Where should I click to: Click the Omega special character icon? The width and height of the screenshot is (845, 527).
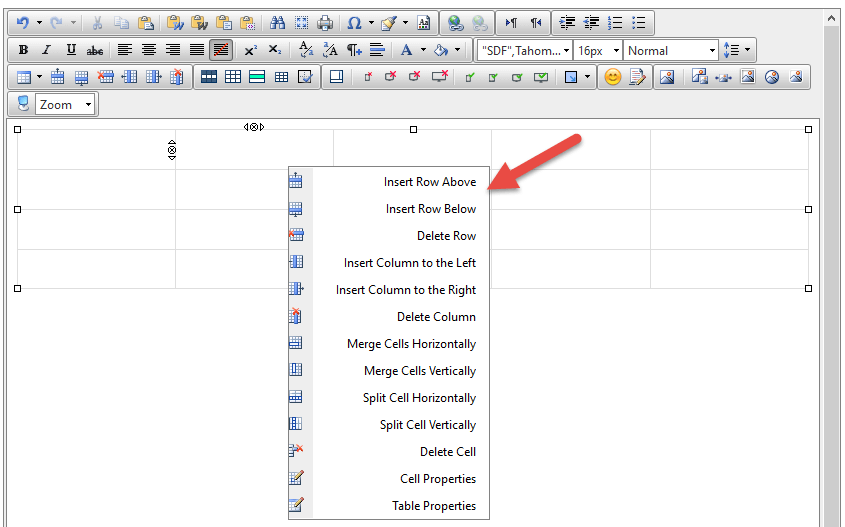click(354, 22)
